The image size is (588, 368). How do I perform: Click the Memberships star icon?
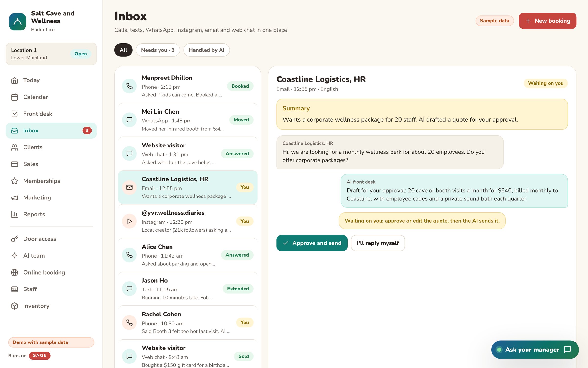pyautogui.click(x=14, y=181)
